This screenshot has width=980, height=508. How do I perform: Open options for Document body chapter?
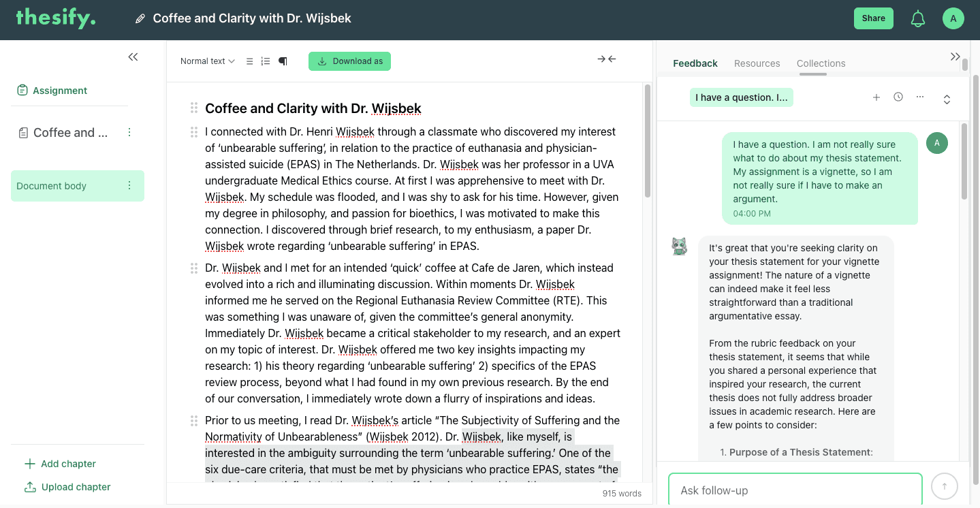coord(129,186)
